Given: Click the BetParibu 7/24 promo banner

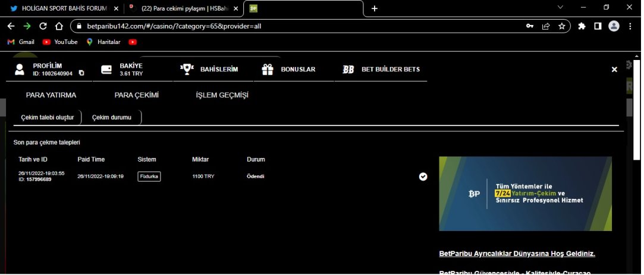Looking at the screenshot, I should [x=525, y=194].
